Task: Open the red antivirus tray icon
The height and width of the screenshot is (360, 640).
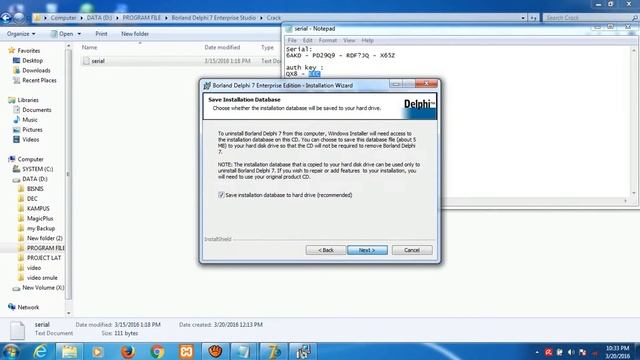Action: 549,352
